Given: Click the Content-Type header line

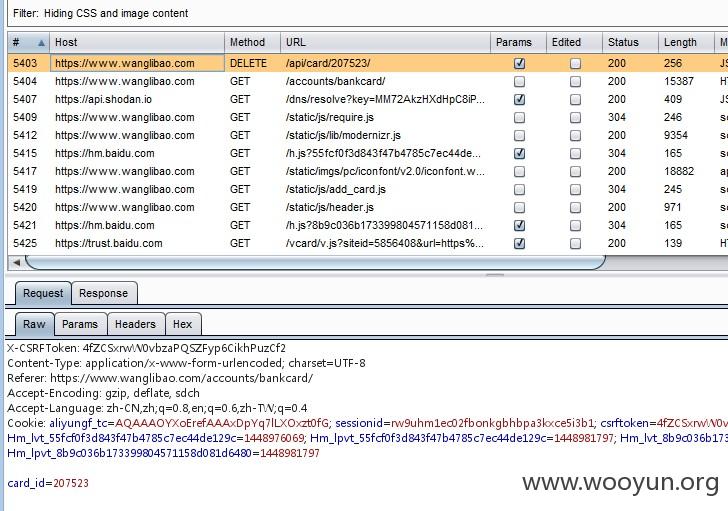Looking at the screenshot, I should [186, 363].
